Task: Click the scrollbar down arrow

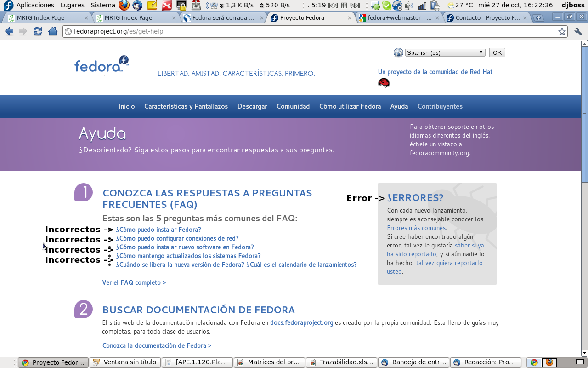Action: (584, 353)
